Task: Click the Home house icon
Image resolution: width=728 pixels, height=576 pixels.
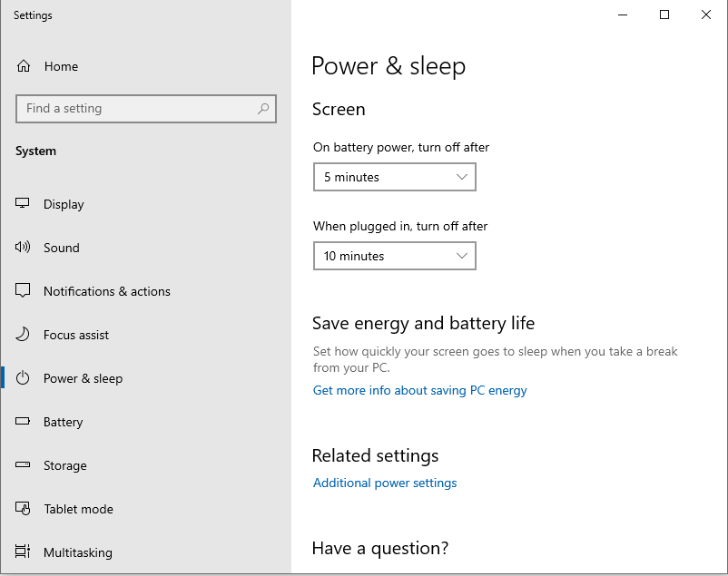Action: [x=24, y=66]
